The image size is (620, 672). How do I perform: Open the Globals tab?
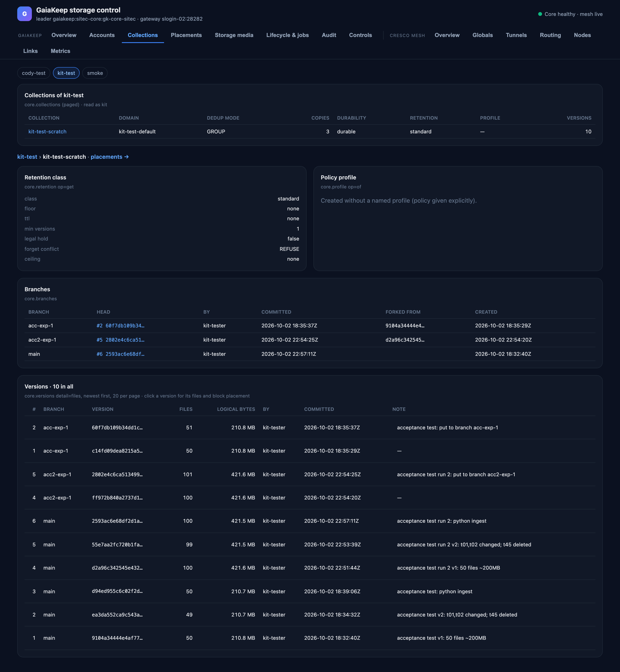482,35
